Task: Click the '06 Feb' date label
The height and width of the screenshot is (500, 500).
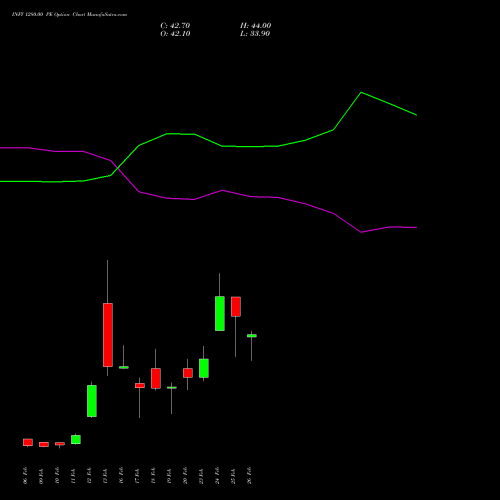Action: click(25, 475)
